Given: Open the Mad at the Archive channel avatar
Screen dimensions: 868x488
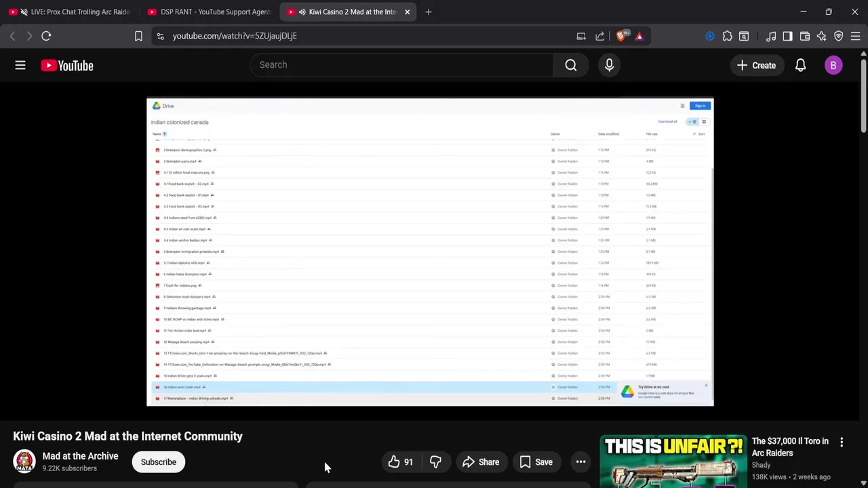Looking at the screenshot, I should [24, 462].
